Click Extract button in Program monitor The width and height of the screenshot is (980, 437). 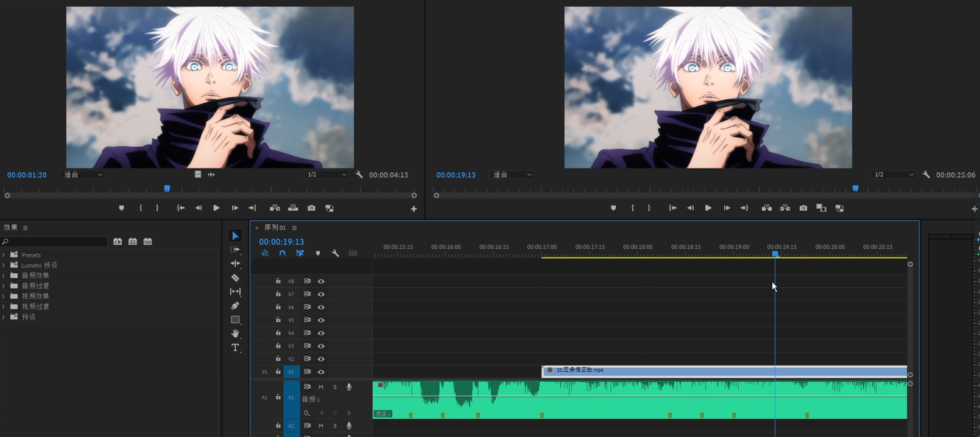pyautogui.click(x=785, y=208)
